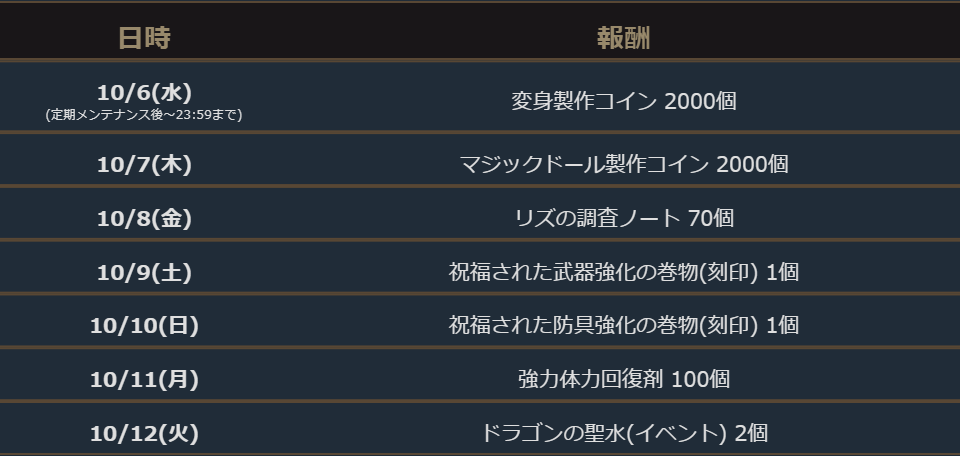Click the 2000個 quantity beside マジックドール製作コイン
The image size is (960, 456).
pos(752,164)
